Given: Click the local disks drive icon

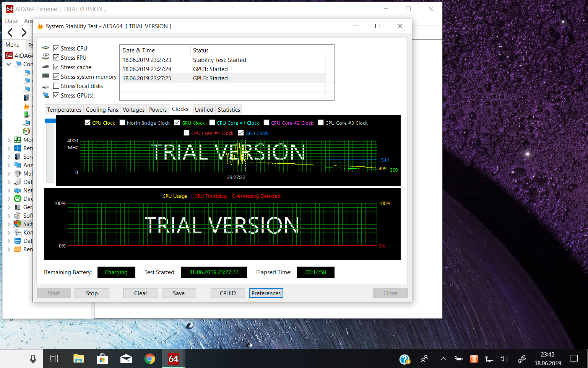Looking at the screenshot, I should click(46, 87).
